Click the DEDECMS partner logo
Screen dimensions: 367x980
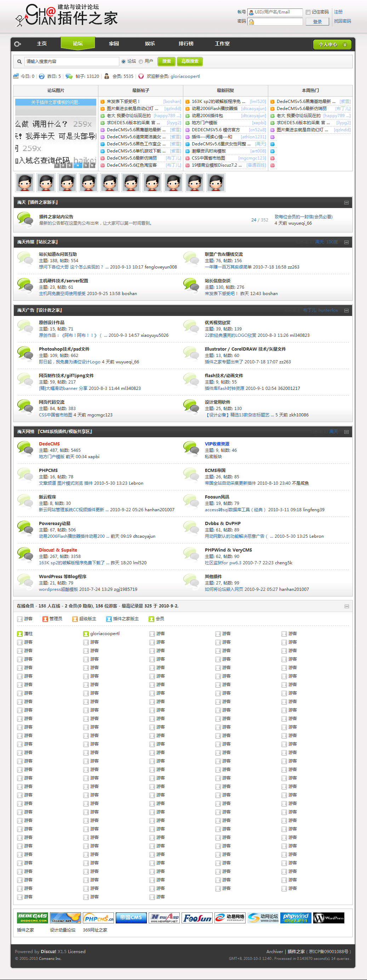(x=32, y=918)
